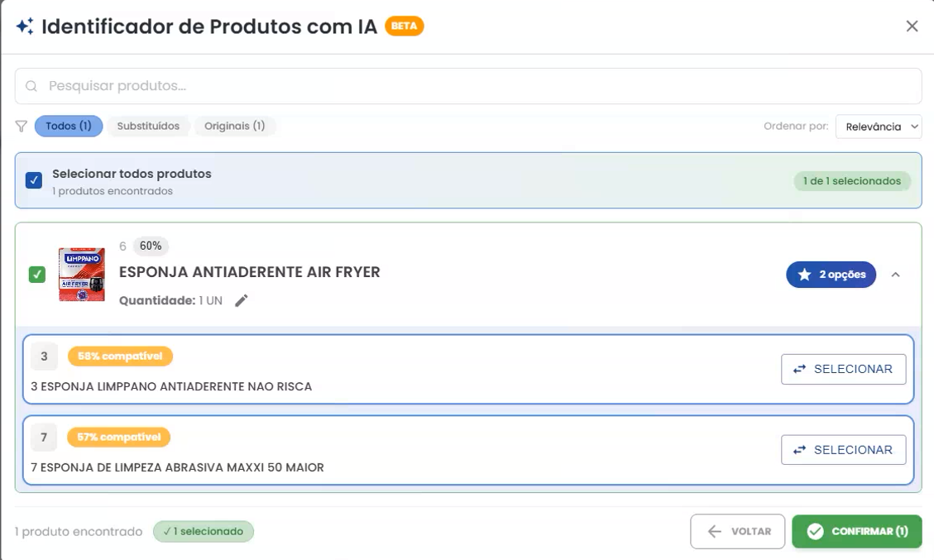Collapse the product options chevron
The image size is (934, 560).
pos(895,275)
